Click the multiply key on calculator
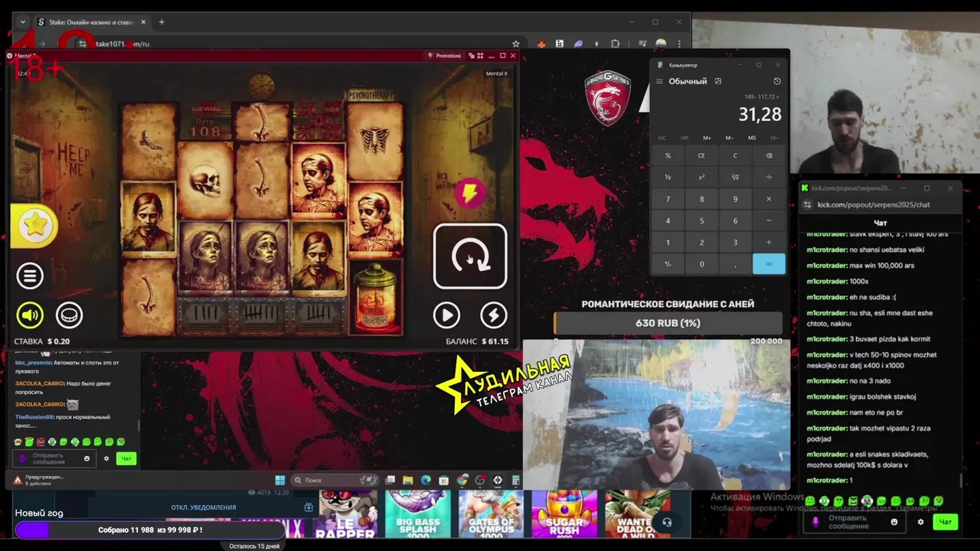 click(769, 199)
